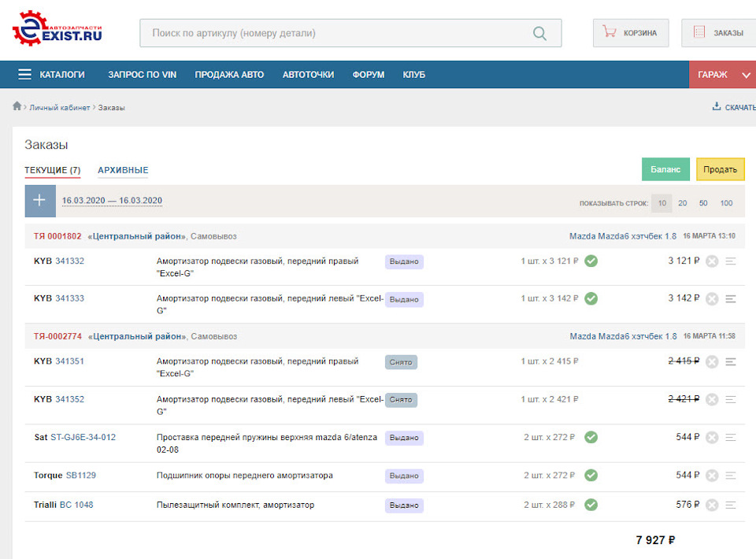Open the Корзина shopping cart

tap(630, 33)
